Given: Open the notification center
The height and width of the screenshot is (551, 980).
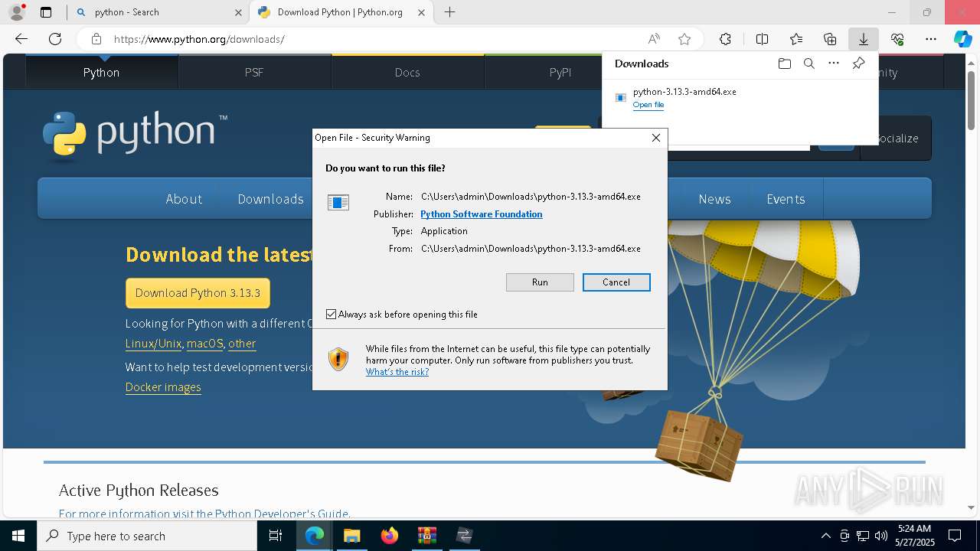Looking at the screenshot, I should click(x=955, y=536).
